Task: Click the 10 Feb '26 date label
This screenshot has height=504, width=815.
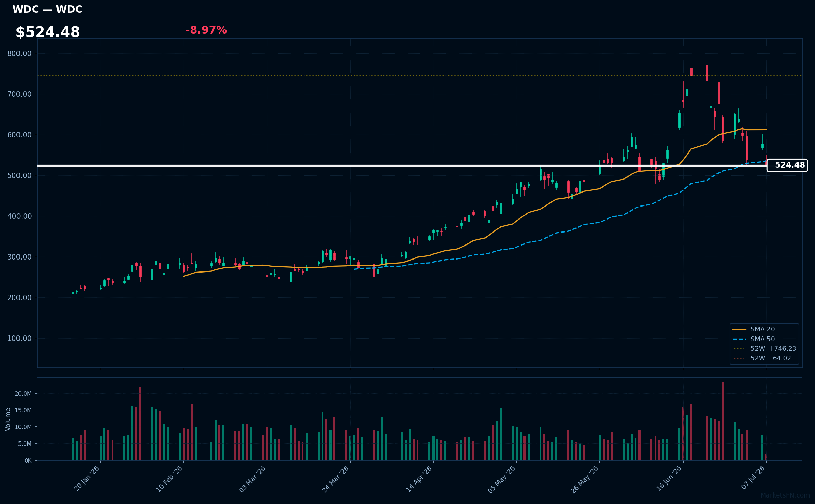Action: (169, 479)
